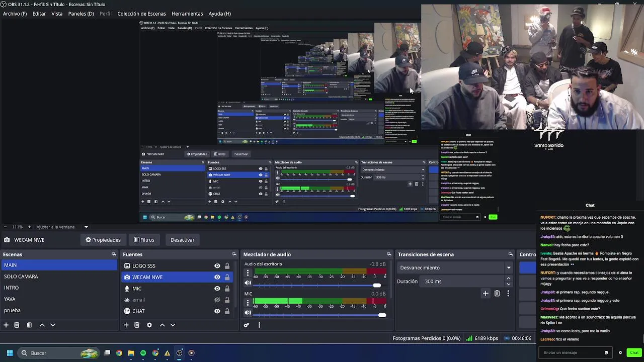
Task: Open Ayuda menu
Action: (219, 14)
